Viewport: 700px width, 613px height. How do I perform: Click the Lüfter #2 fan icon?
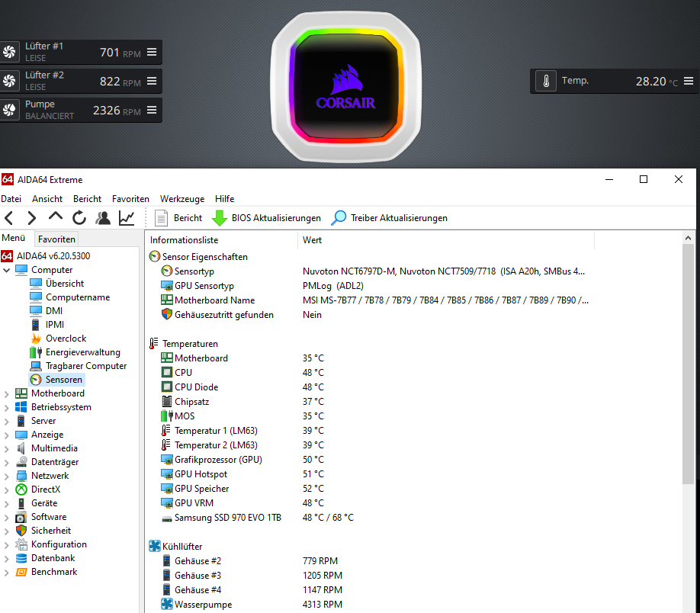(x=9, y=81)
